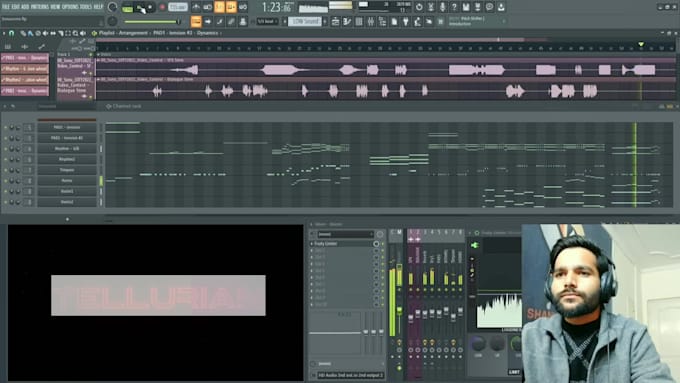Adjust mixer insert 6 volume fader

(446, 311)
